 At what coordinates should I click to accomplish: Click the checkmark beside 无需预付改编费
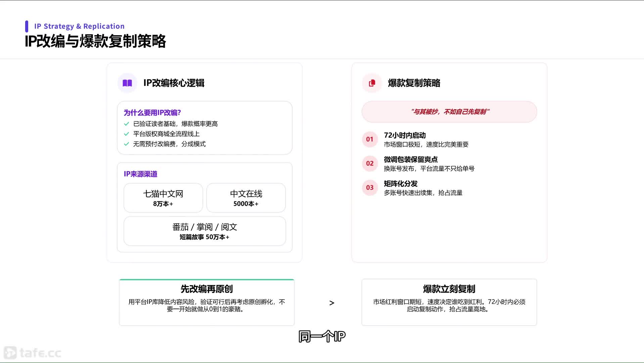pyautogui.click(x=127, y=144)
